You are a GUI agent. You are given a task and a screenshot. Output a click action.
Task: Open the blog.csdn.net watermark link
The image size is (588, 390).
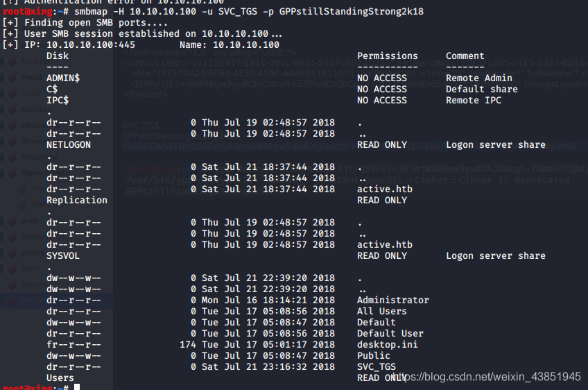tap(486, 376)
